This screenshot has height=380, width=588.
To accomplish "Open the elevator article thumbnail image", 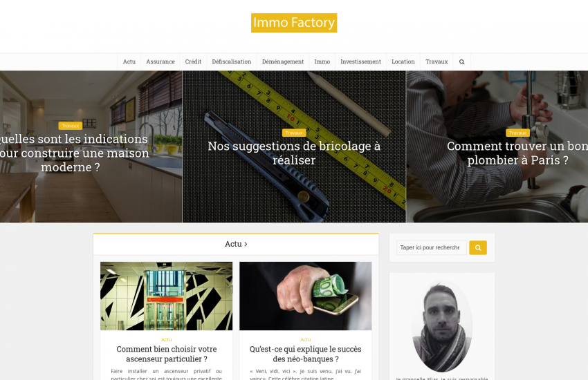I will (167, 296).
